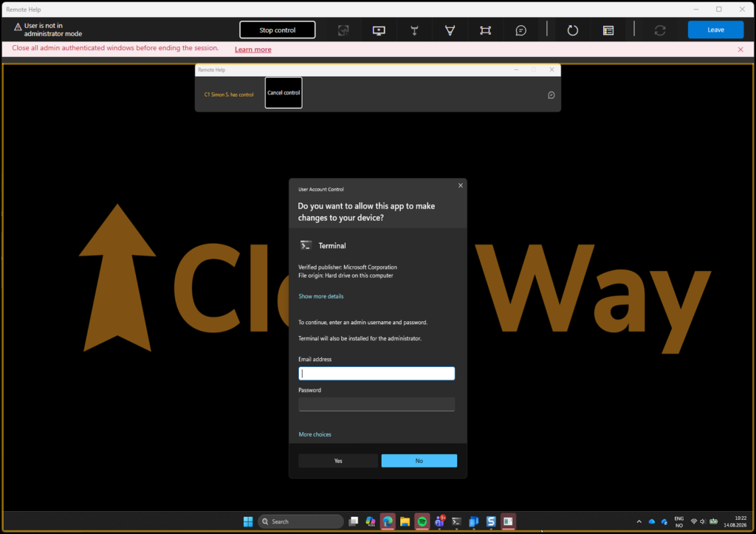756x534 pixels.
Task: Open Microsoft Edge from taskbar
Action: click(388, 521)
